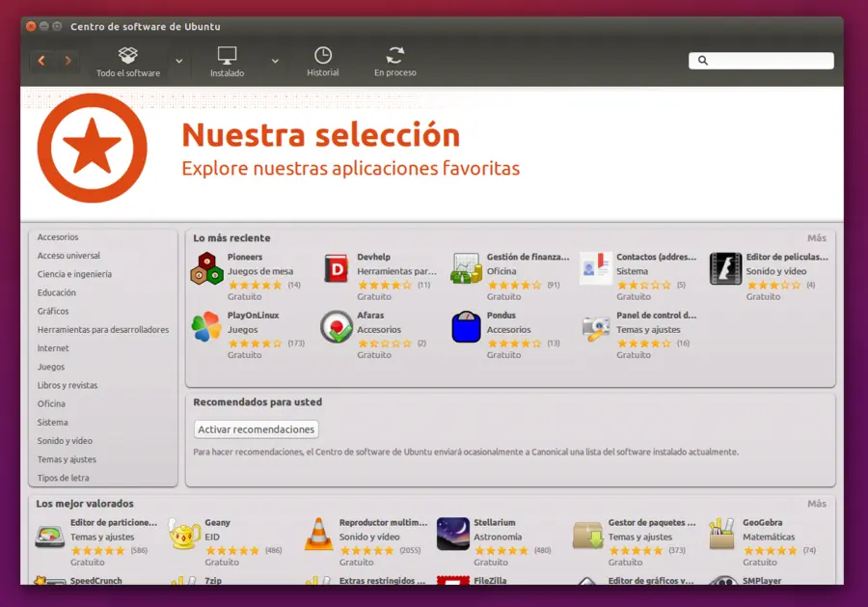The image size is (868, 607).
Task: Open the Gestor de paquetes icon
Action: point(588,535)
